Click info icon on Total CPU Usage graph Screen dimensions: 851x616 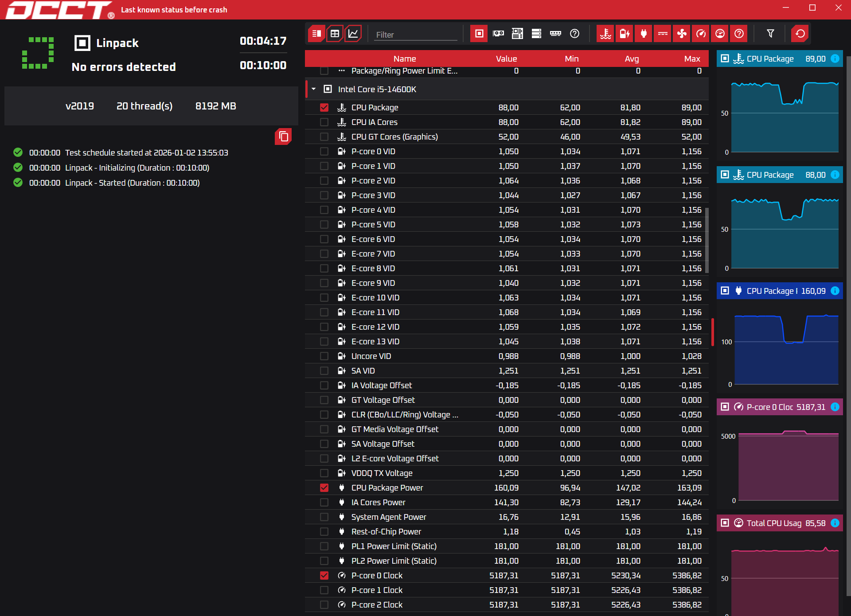click(835, 523)
